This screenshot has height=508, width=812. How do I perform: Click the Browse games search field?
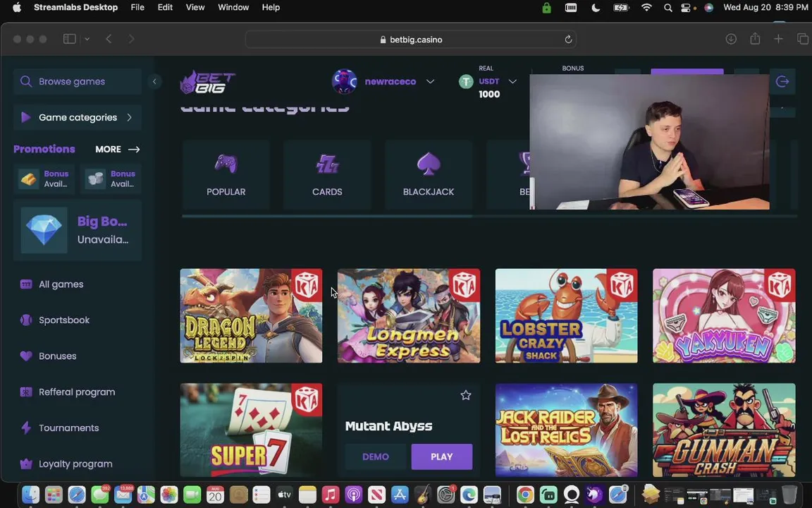[x=77, y=81]
